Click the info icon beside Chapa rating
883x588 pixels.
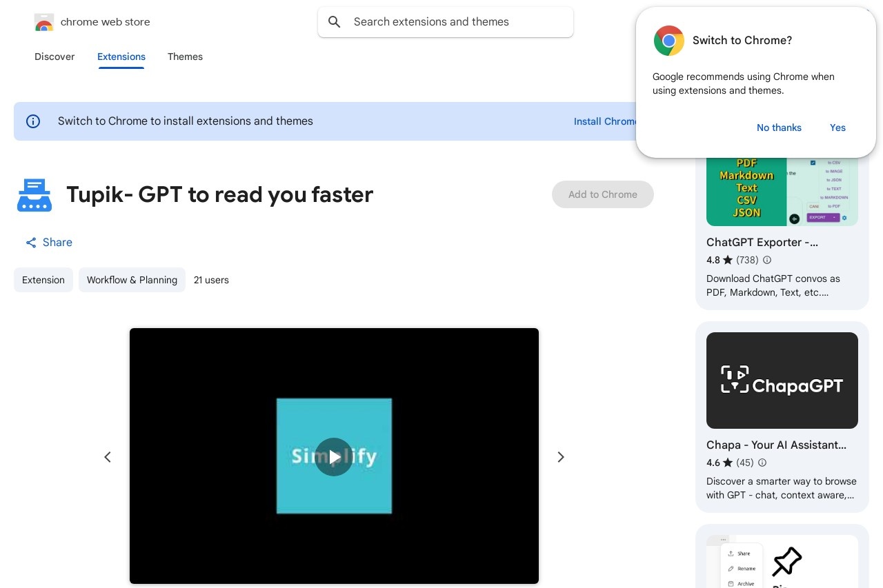click(762, 463)
